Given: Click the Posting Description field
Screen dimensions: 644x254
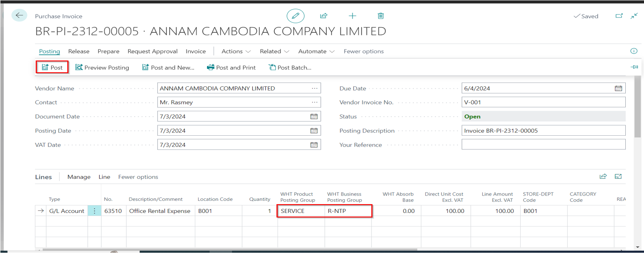Looking at the screenshot, I should [543, 131].
